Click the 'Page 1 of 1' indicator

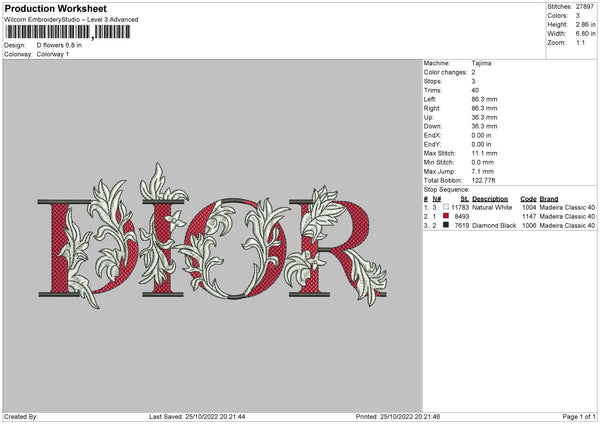579,416
